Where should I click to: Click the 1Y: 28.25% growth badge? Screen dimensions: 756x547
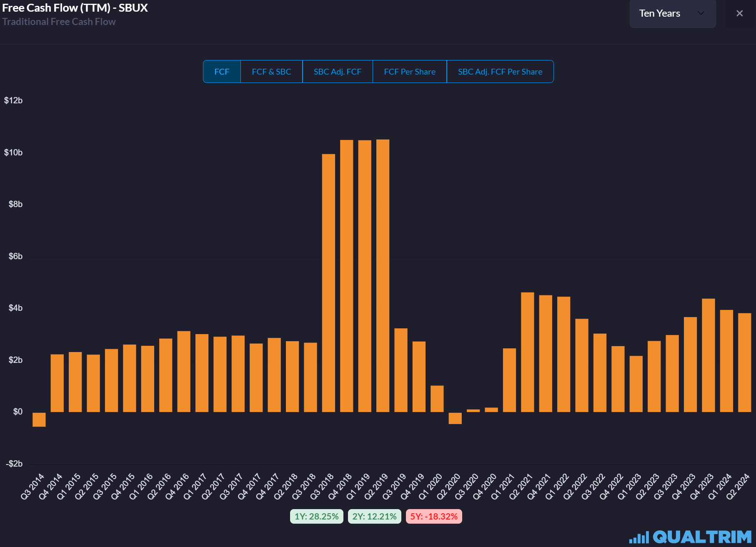(317, 516)
